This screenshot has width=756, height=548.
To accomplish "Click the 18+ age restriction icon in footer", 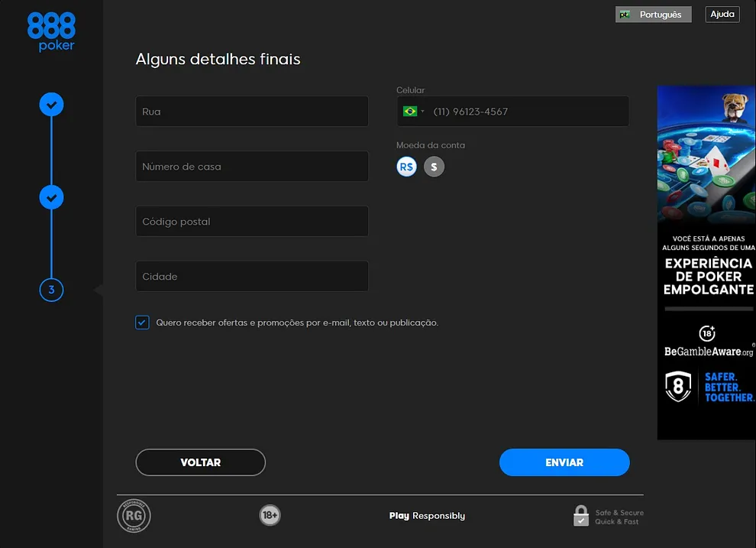I will (270, 516).
